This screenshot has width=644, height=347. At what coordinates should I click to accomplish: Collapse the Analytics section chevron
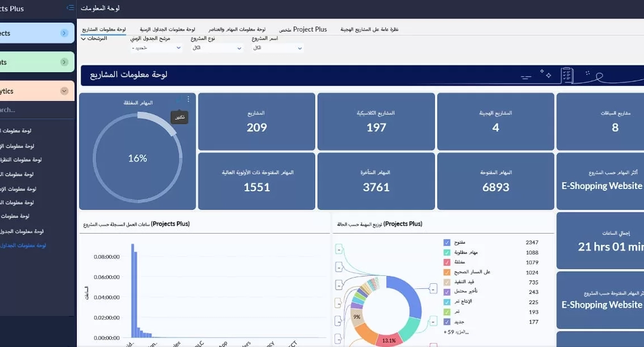click(64, 91)
